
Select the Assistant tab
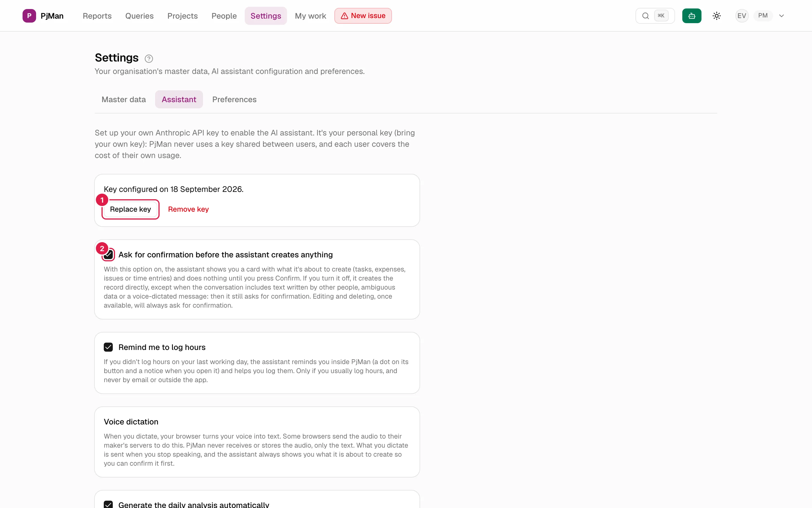179,99
